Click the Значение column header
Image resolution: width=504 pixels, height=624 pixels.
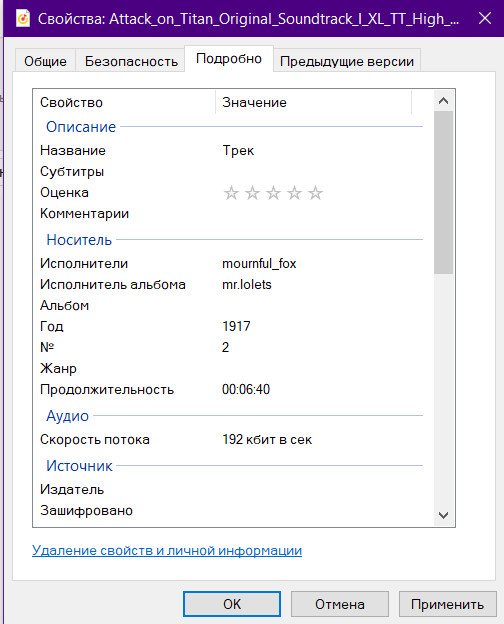click(313, 102)
